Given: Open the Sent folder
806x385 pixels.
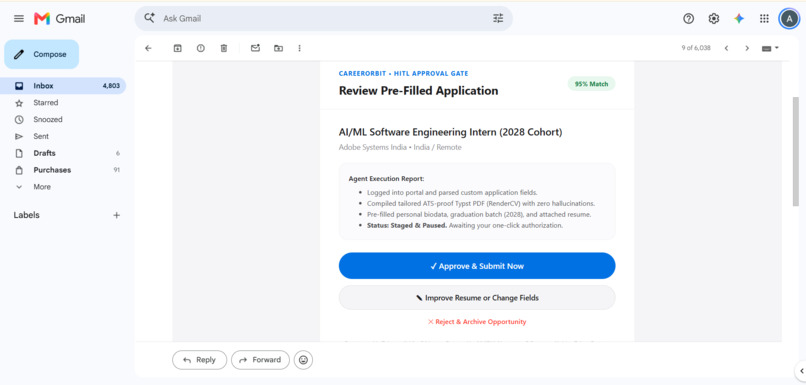Looking at the screenshot, I should click(x=63, y=136).
